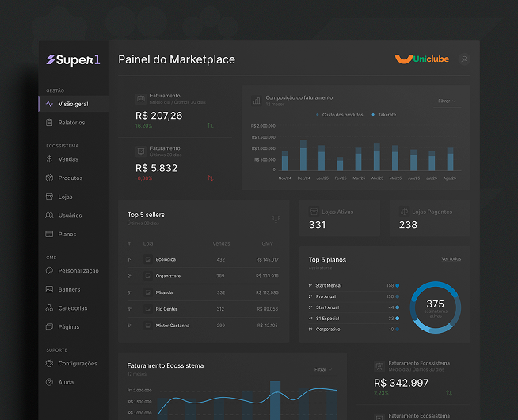Image resolution: width=518 pixels, height=420 pixels.
Task: Toggle the Takerate legend series
Action: (385, 115)
